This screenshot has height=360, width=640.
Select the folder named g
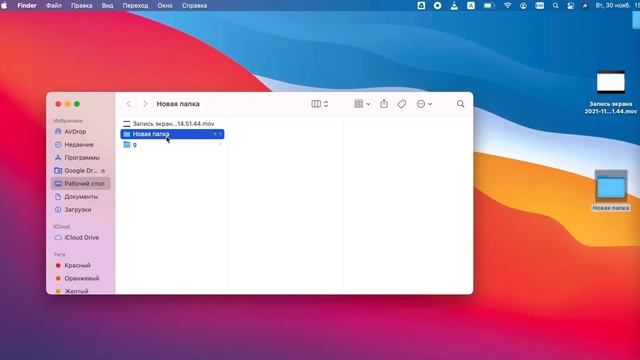[172, 144]
